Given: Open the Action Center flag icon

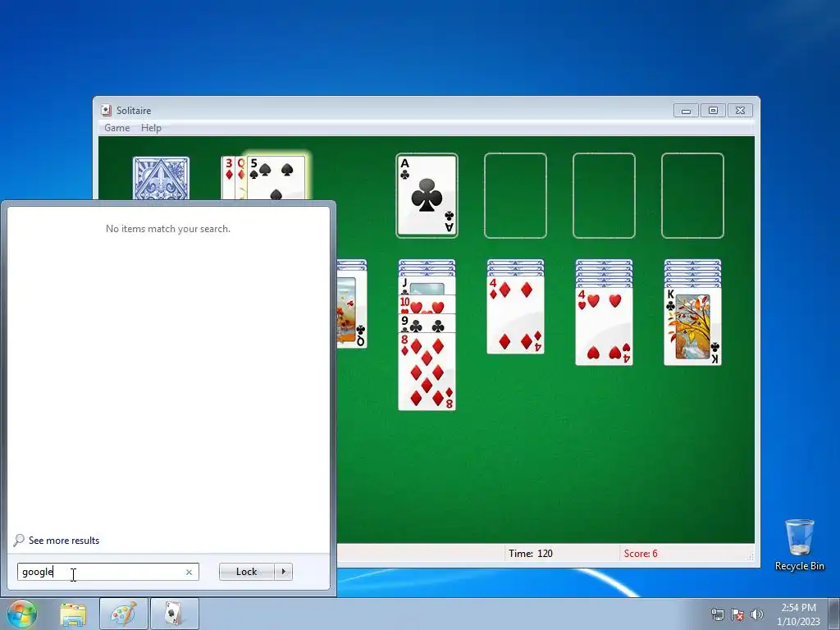Looking at the screenshot, I should [x=737, y=614].
